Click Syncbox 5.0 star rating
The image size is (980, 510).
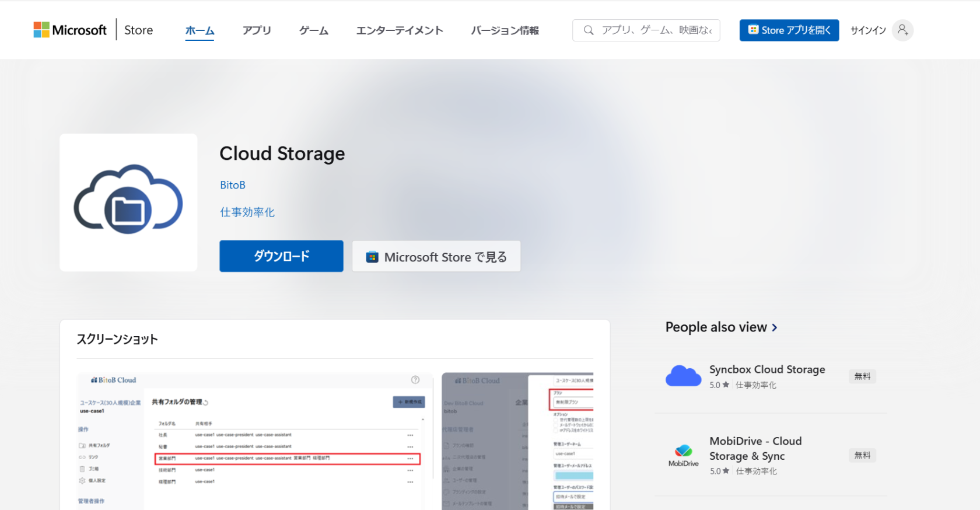719,385
